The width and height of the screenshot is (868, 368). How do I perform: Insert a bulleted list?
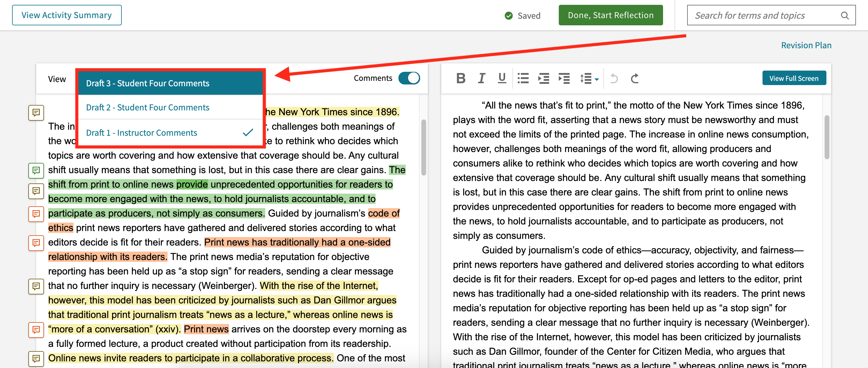pos(523,78)
